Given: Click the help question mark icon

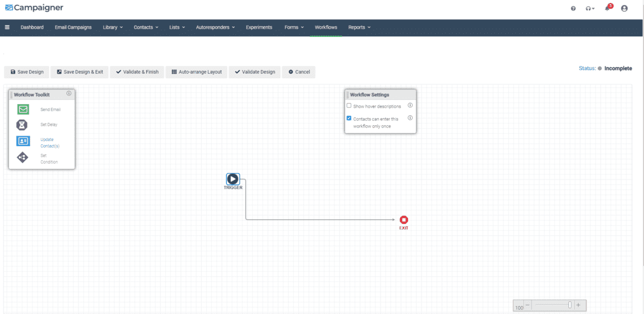Looking at the screenshot, I should point(573,9).
